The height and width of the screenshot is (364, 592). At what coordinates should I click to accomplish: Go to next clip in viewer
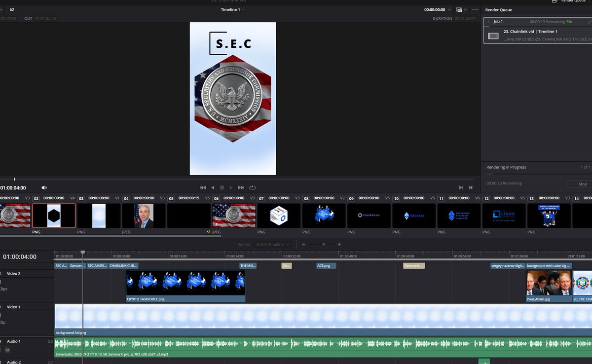click(x=461, y=187)
